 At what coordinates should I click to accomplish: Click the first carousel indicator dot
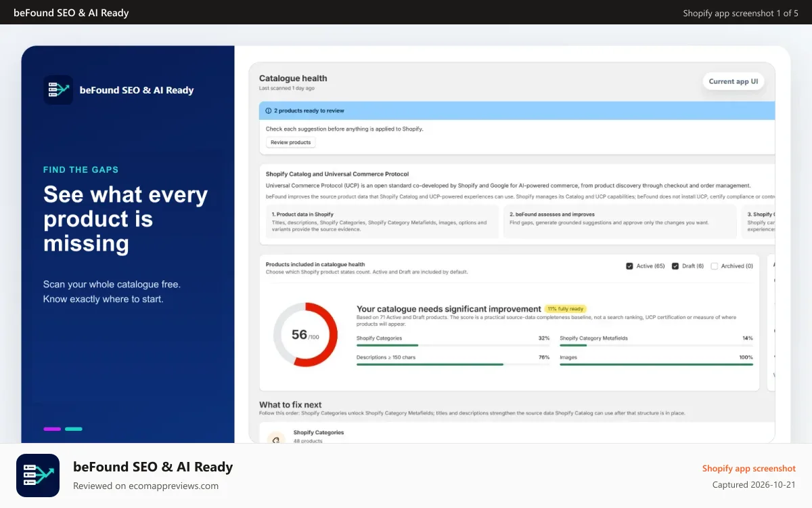(x=52, y=429)
